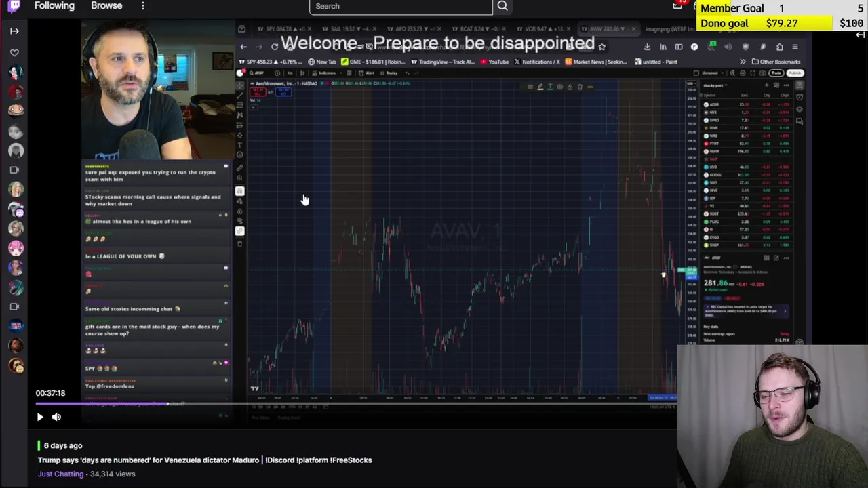Open the more options dots beside Browse
Viewport: 868px width, 488px height.
(x=142, y=5)
